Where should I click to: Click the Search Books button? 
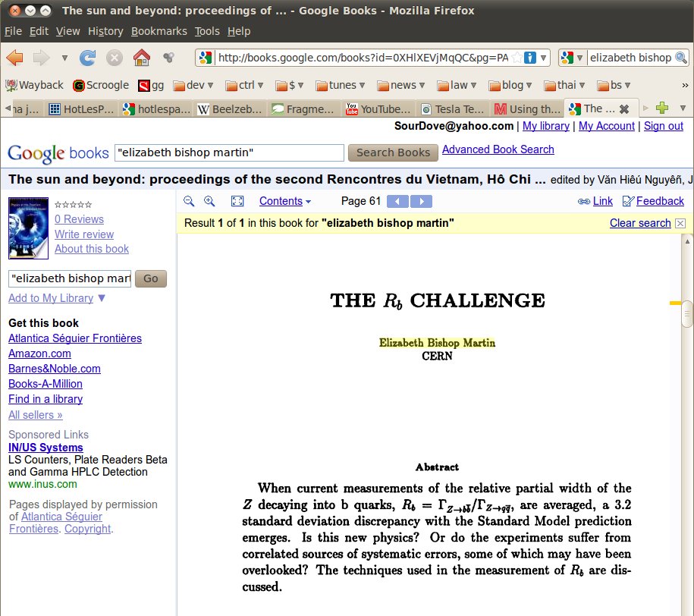click(x=393, y=152)
